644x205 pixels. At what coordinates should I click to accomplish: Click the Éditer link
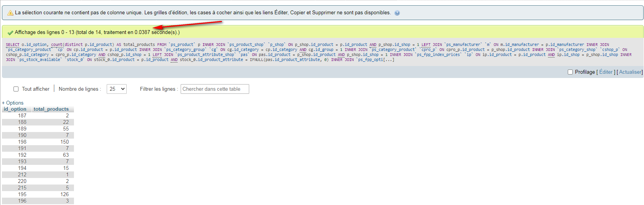(605, 72)
